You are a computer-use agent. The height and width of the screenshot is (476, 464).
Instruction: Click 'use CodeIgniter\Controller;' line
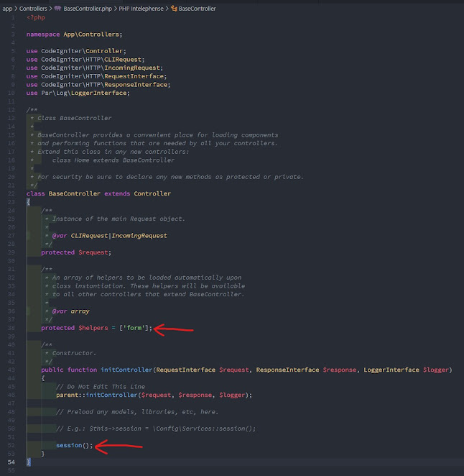point(76,51)
